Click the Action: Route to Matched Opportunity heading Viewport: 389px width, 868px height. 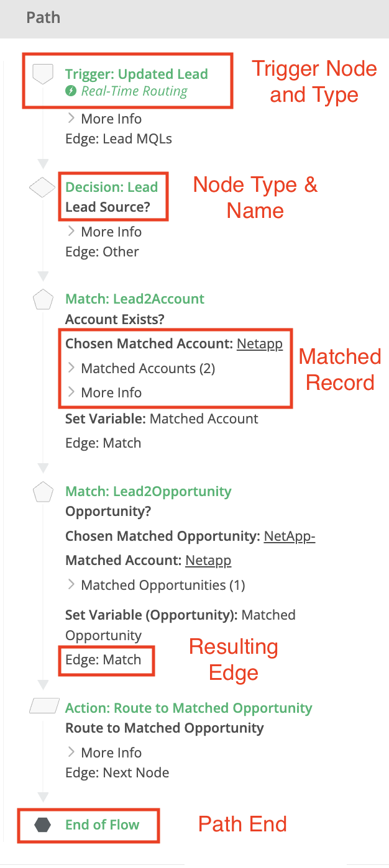189,708
